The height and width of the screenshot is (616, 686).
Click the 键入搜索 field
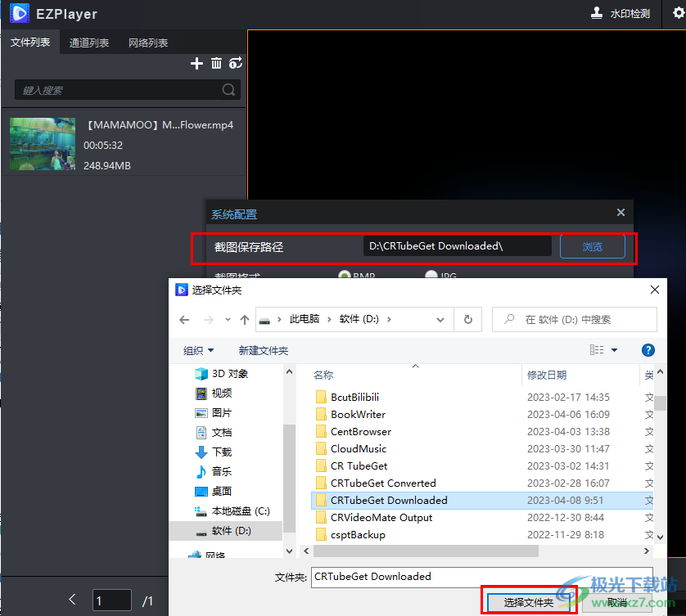pos(127,90)
